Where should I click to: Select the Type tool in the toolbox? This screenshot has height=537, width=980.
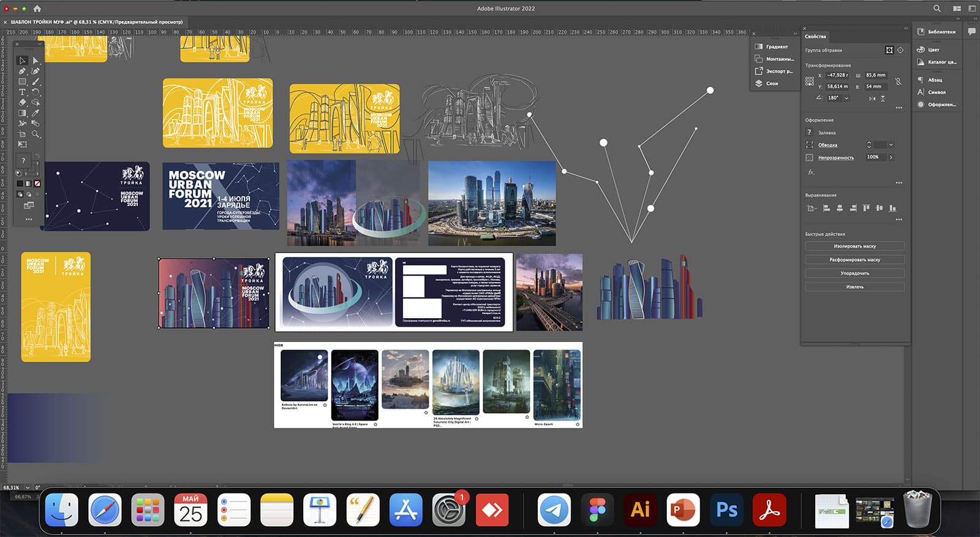coord(22,92)
